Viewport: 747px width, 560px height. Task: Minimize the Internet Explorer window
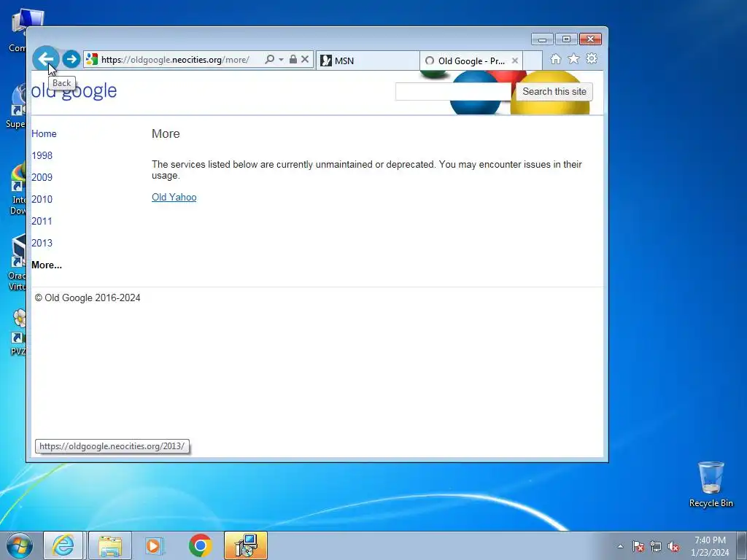click(542, 39)
